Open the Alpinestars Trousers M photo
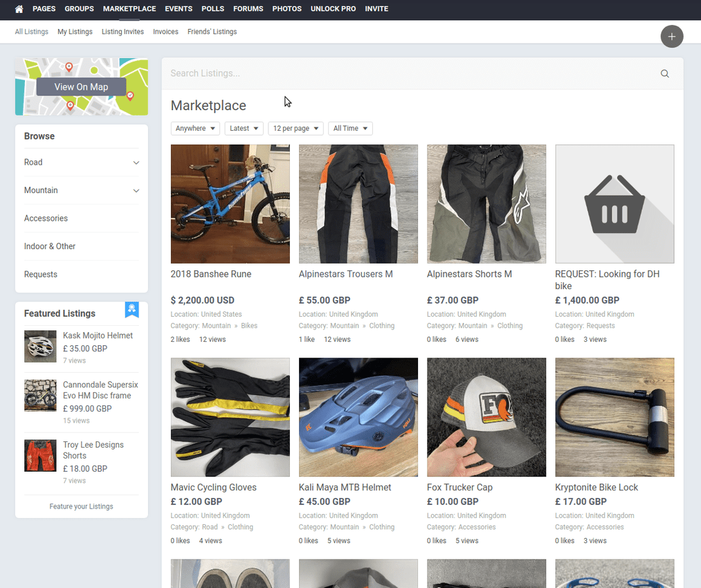701x588 pixels. [358, 204]
